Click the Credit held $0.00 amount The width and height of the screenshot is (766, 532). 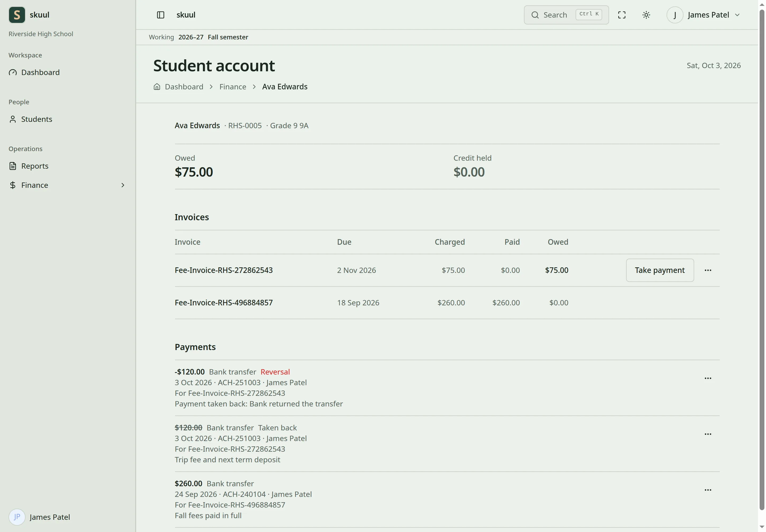469,172
